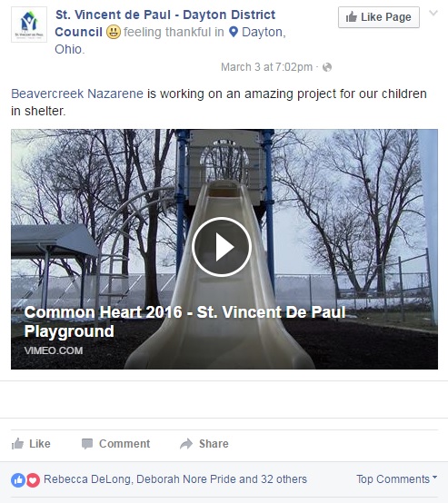Expand the post options chevron
Screen dimensions: 448x503
pos(433,13)
